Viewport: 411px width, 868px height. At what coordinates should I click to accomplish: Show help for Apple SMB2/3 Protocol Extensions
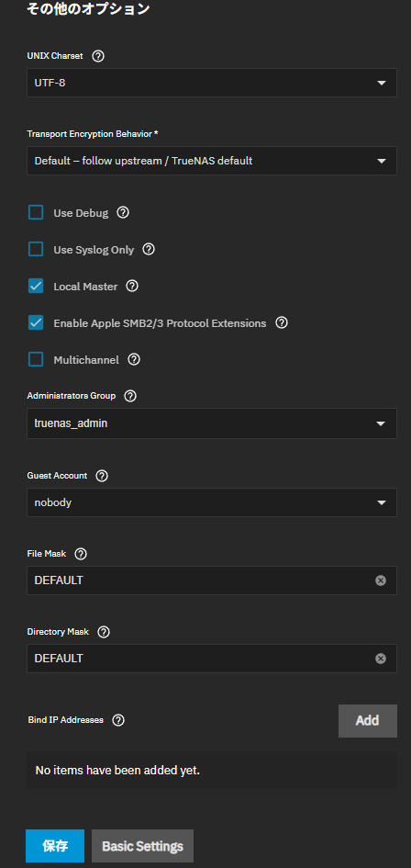click(x=282, y=322)
